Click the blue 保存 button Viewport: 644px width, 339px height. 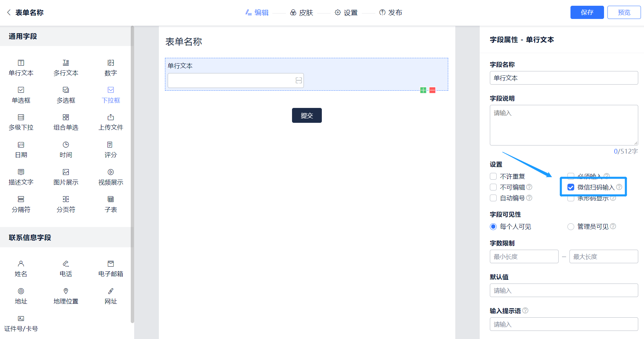pyautogui.click(x=587, y=13)
